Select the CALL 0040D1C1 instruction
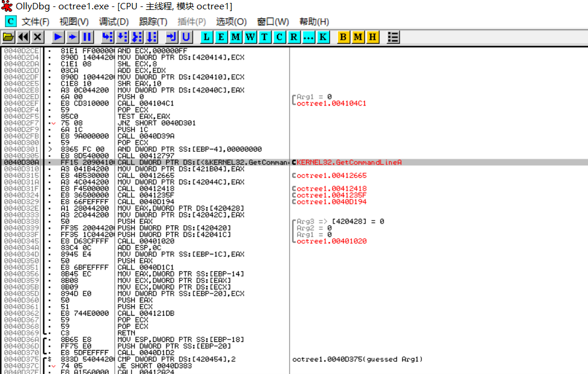Image resolution: width=588 pixels, height=374 pixels. (146, 267)
